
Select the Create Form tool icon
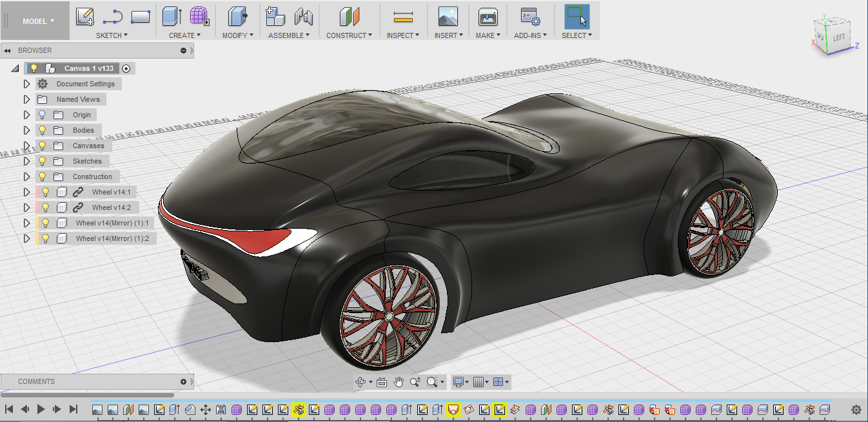pos(200,17)
